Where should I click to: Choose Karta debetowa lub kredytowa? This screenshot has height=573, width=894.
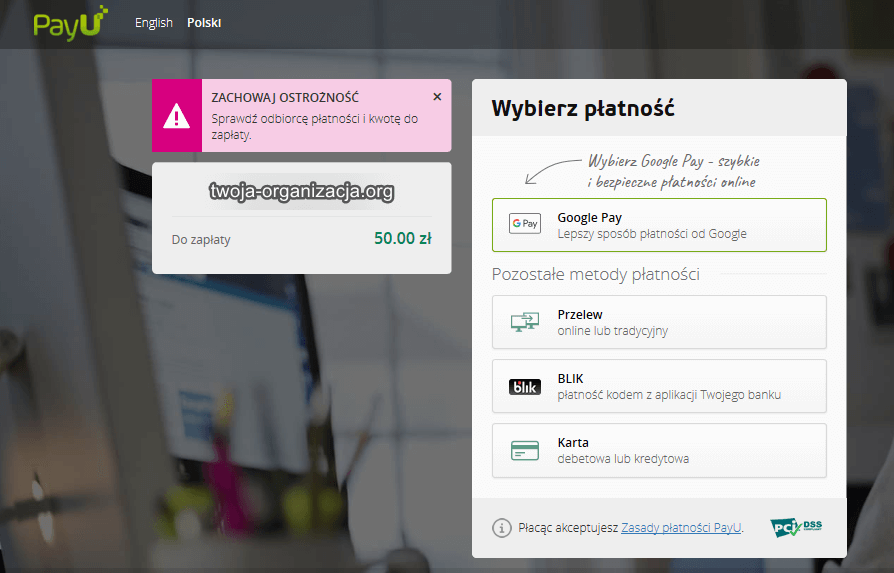659,450
